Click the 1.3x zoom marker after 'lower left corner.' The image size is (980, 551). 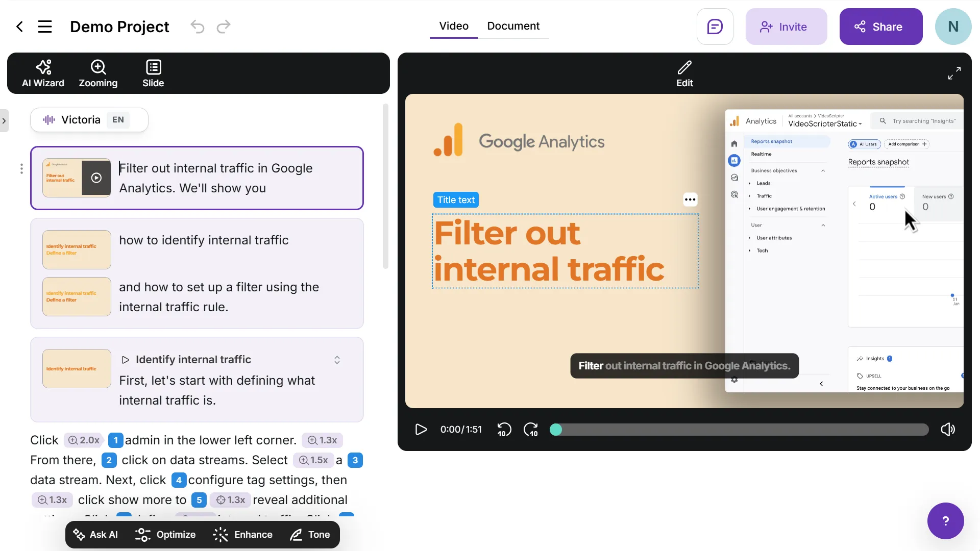pos(323,440)
